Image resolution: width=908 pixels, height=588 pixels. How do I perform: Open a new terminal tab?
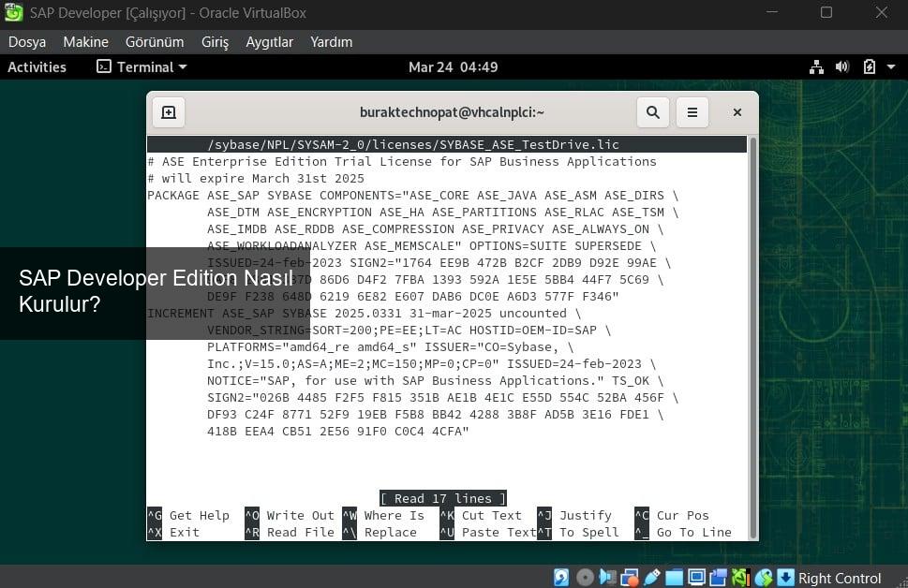click(x=169, y=112)
